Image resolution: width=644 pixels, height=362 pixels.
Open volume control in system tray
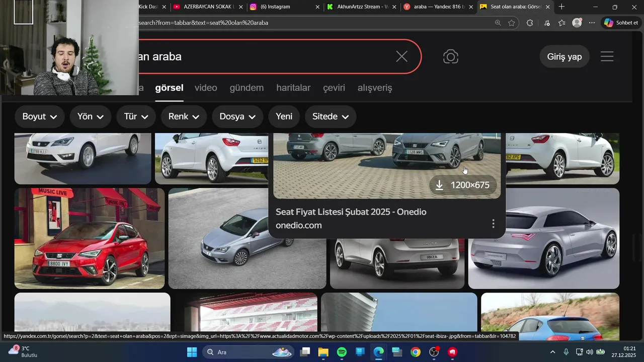tap(590, 352)
